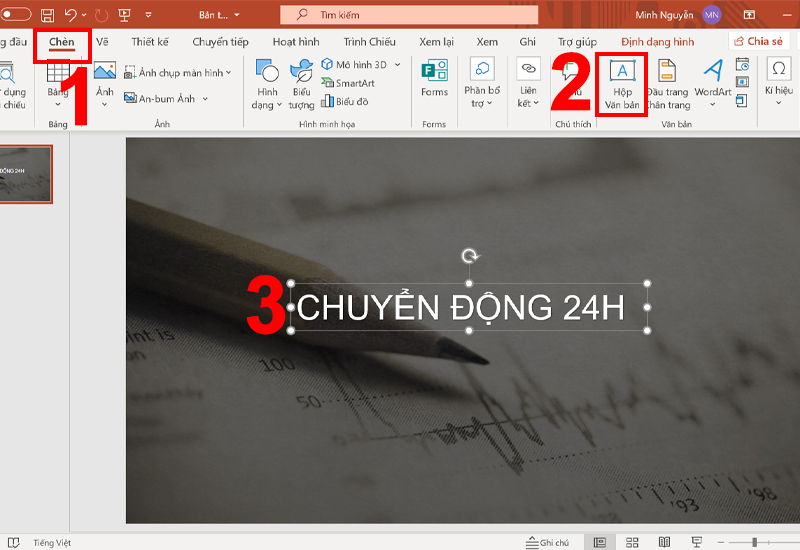Image resolution: width=800 pixels, height=550 pixels.
Task: Expand the Mô hình 3D dropdown arrow
Action: [397, 65]
